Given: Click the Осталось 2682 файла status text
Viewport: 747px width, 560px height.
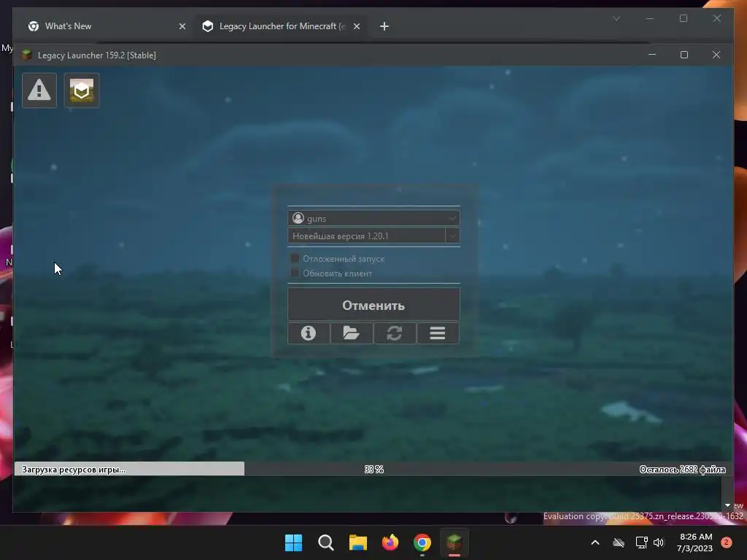Looking at the screenshot, I should click(x=682, y=470).
